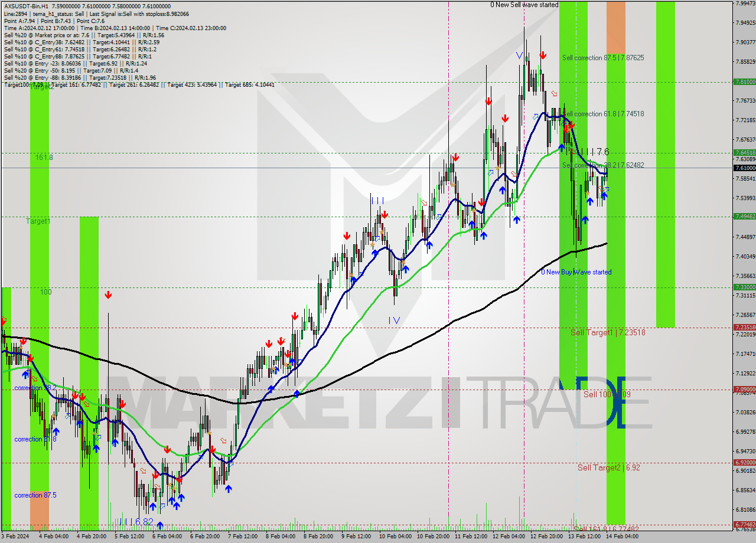Screen dimensions: 756x543
Task: Click the '6 Feb 04:00' time axis label
Action: tap(167, 537)
